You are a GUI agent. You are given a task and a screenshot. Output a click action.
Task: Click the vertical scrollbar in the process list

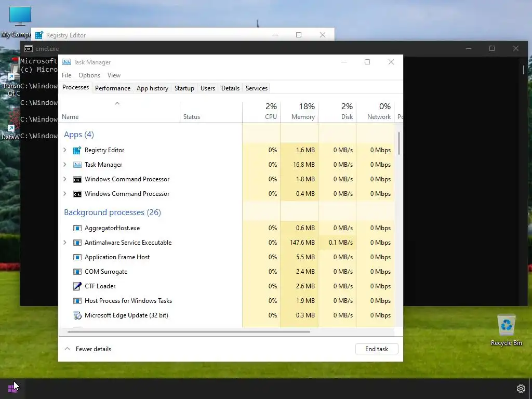pos(399,143)
